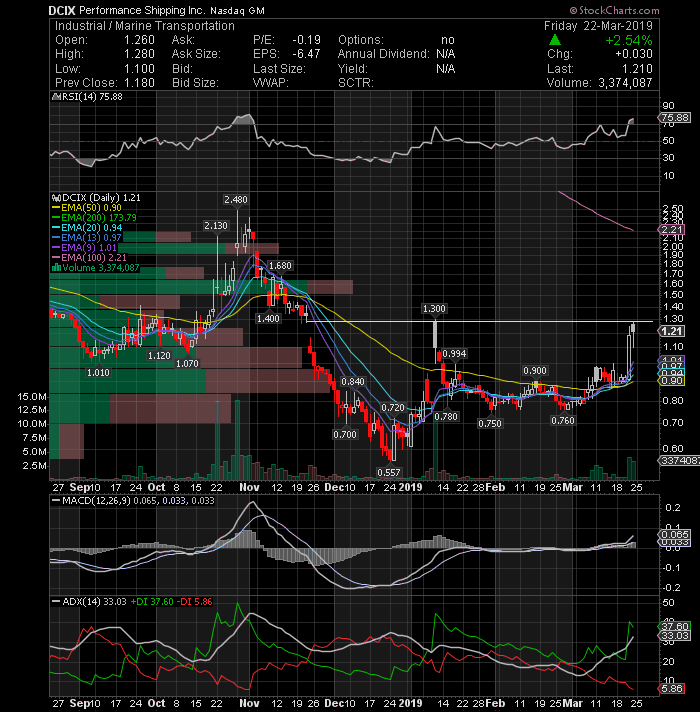The width and height of the screenshot is (700, 712).
Task: Click the 0.720 price label
Action: [x=393, y=408]
